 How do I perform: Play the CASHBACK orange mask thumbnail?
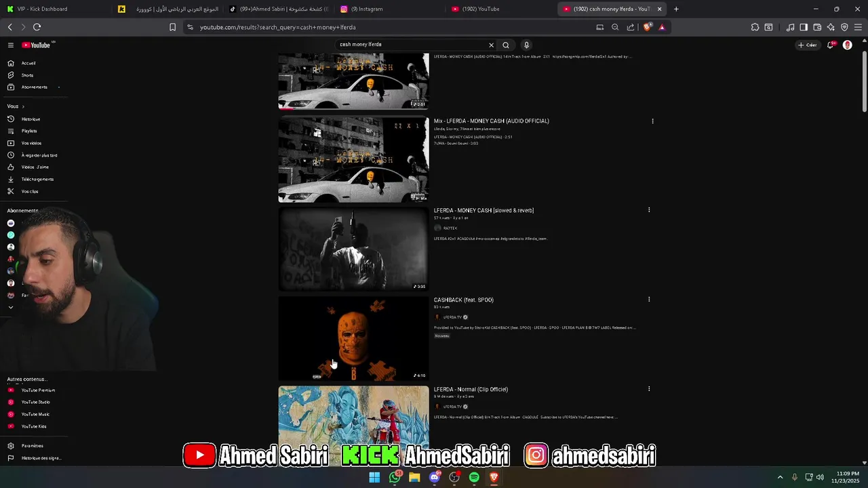tap(353, 339)
